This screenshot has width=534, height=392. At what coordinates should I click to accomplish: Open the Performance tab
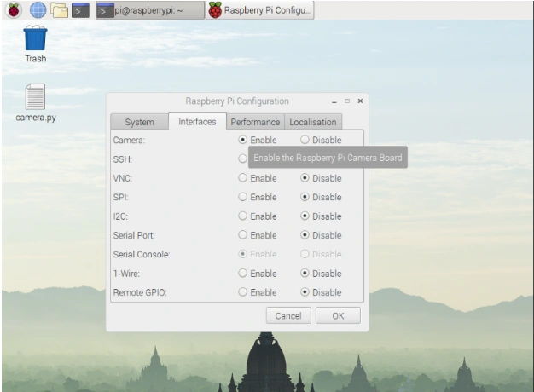click(x=255, y=122)
